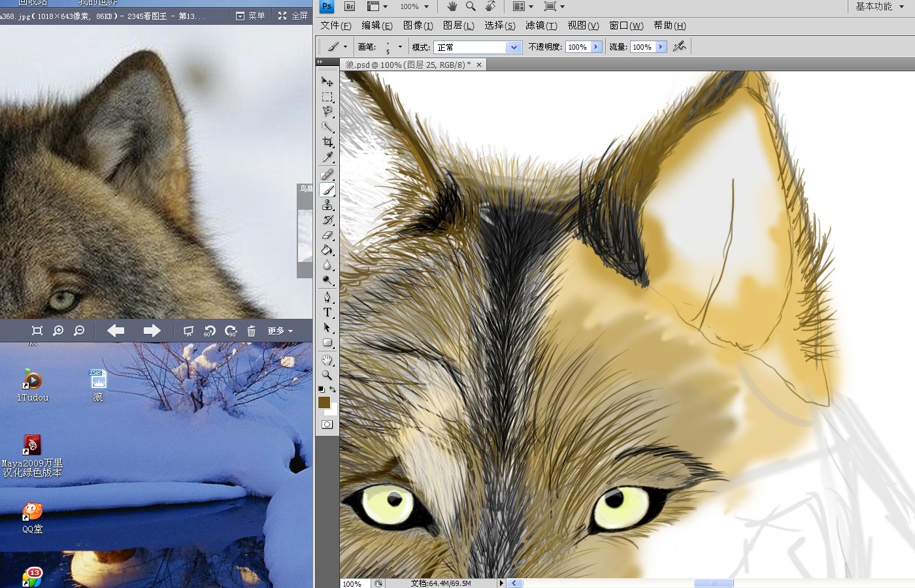This screenshot has height=588, width=915.
Task: Open 更多 menu in viewer toolbar
Action: 280,331
